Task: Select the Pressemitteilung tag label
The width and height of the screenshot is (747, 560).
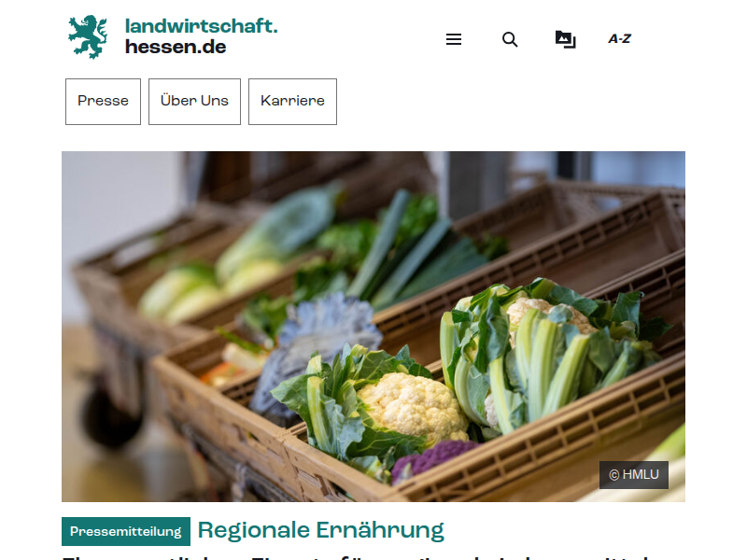Action: click(x=126, y=531)
